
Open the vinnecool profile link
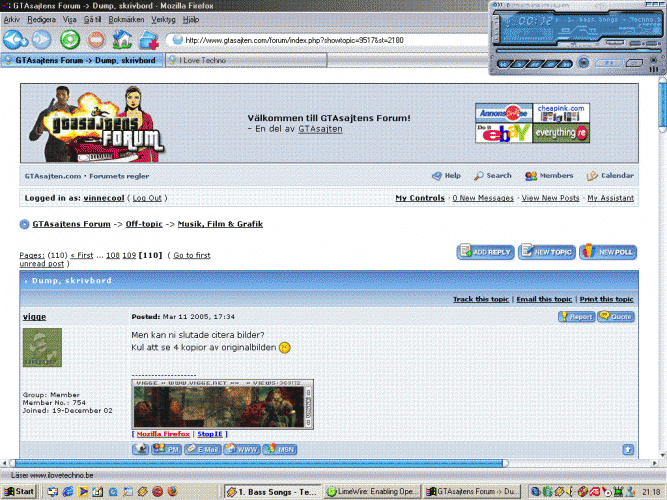click(x=104, y=198)
